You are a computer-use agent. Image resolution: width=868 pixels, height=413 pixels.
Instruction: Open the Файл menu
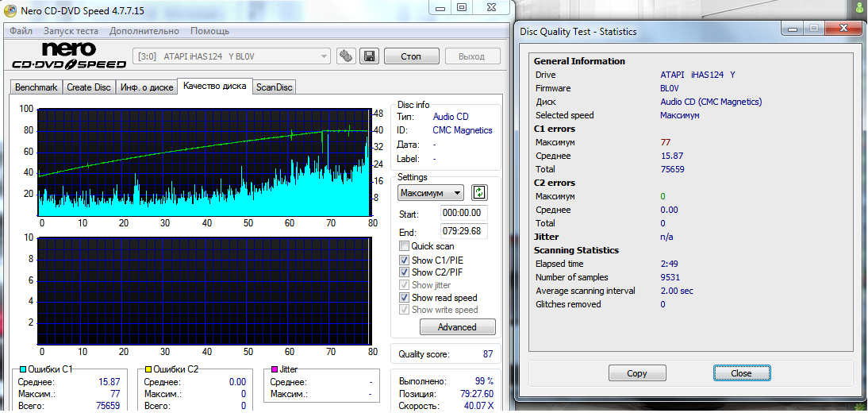(x=22, y=31)
